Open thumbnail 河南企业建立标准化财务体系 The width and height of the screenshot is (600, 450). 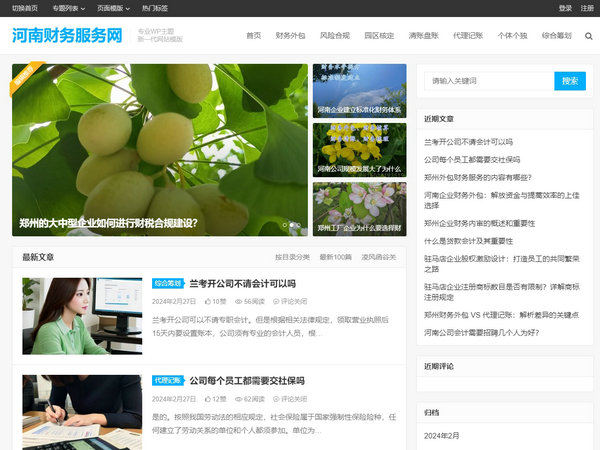click(x=360, y=91)
